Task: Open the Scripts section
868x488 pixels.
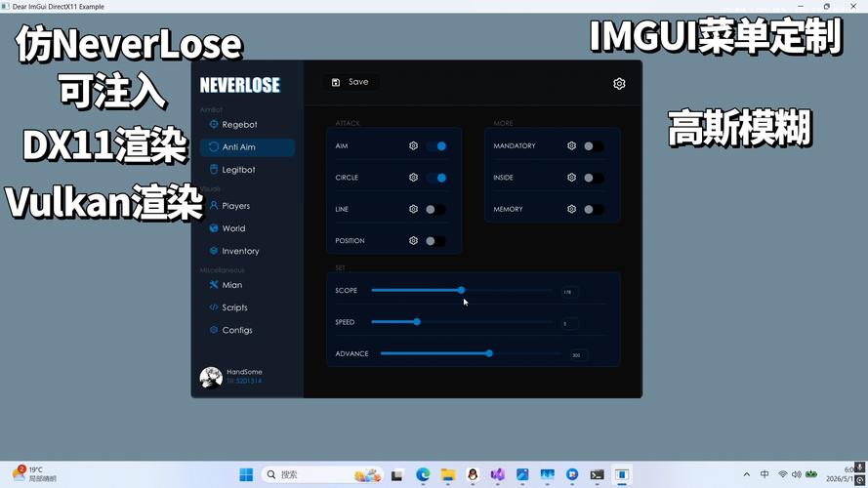Action: pyautogui.click(x=247, y=307)
